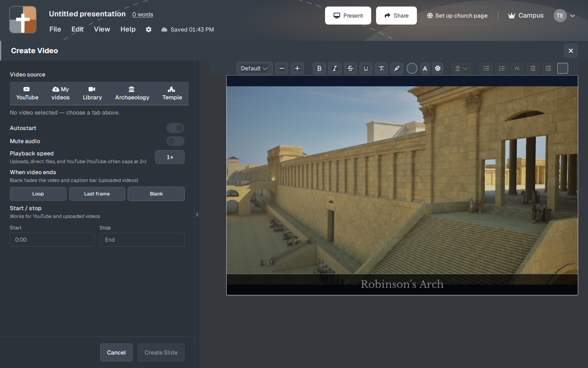Viewport: 588px width, 368px height.
Task: Decrease font size with minus button
Action: pyautogui.click(x=282, y=68)
